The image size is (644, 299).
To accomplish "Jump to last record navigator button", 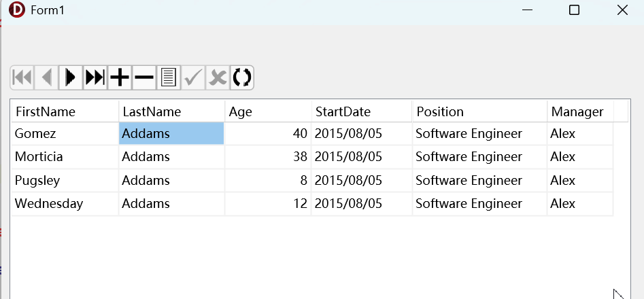I will tap(95, 77).
